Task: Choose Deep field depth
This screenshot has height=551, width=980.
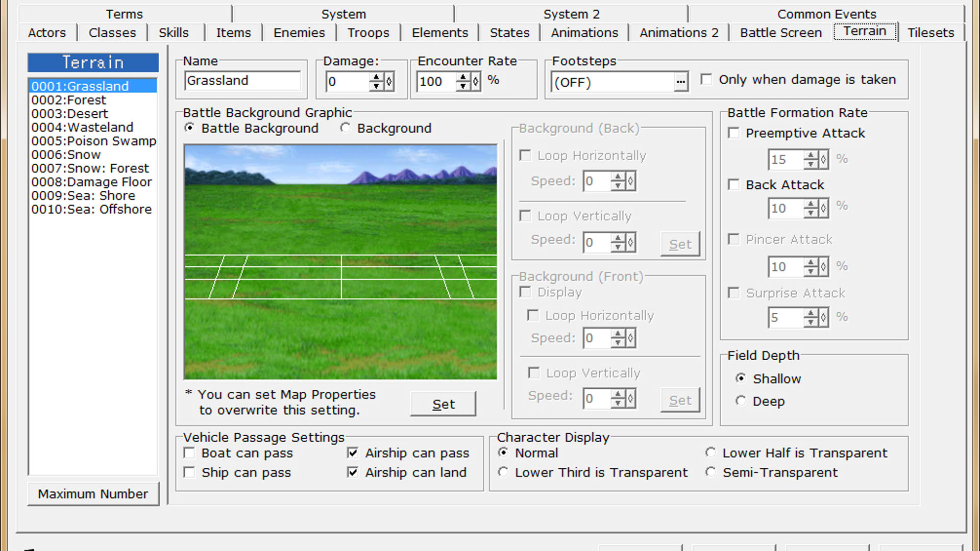Action: pyautogui.click(x=741, y=401)
